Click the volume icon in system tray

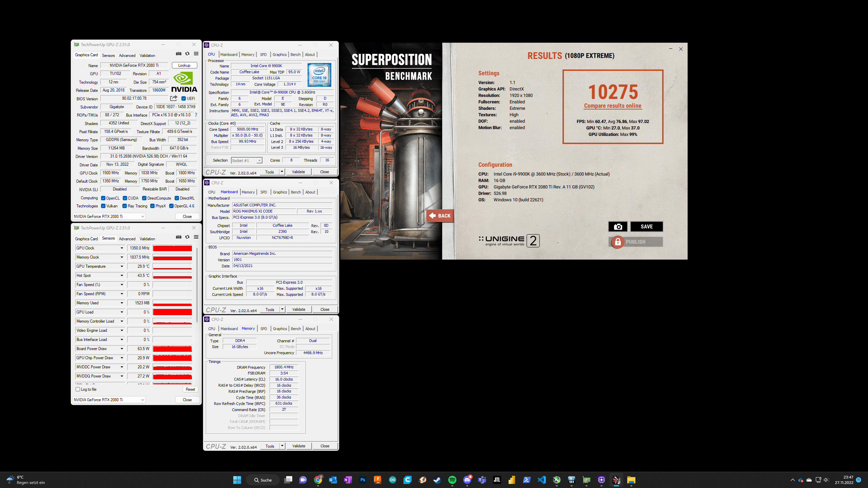click(826, 480)
